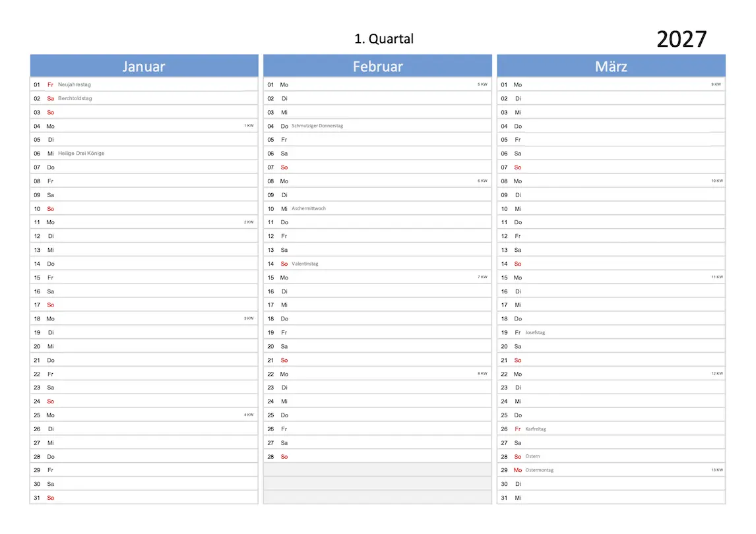Viewport: 756px width, 534px height.
Task: Select the February 28 Sunday row
Action: 377,456
